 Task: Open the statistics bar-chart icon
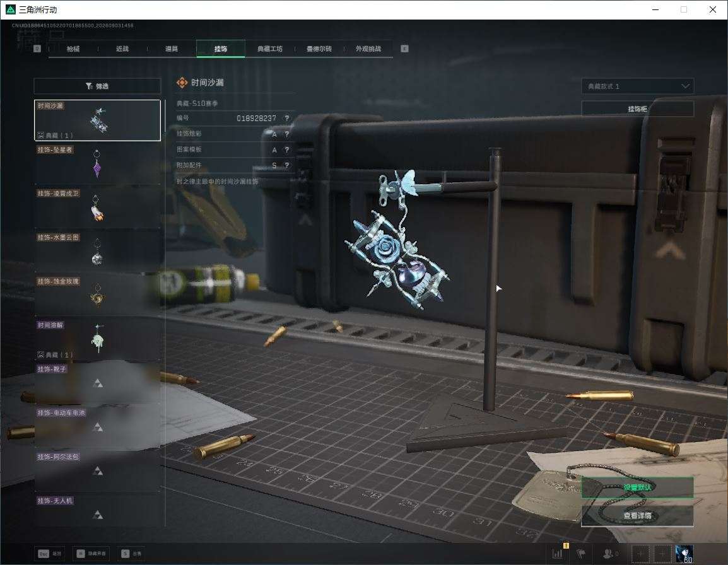point(558,554)
